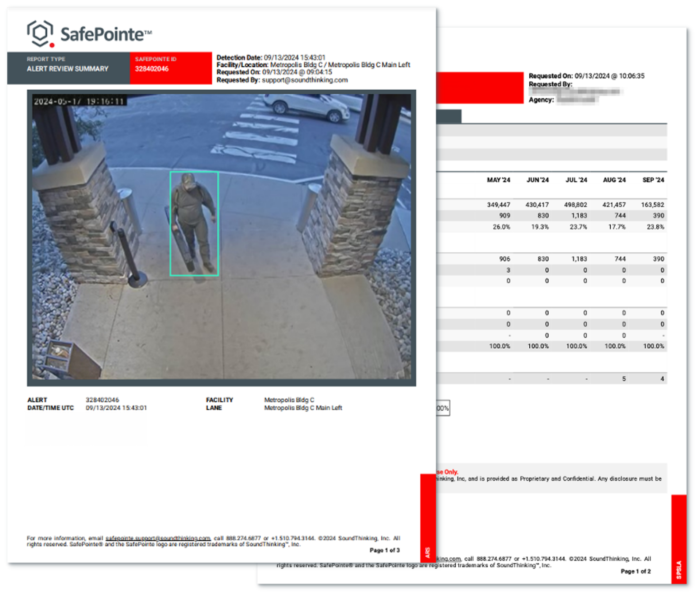Click the 26.0% percentage cell
The image size is (700, 597).
[501, 227]
